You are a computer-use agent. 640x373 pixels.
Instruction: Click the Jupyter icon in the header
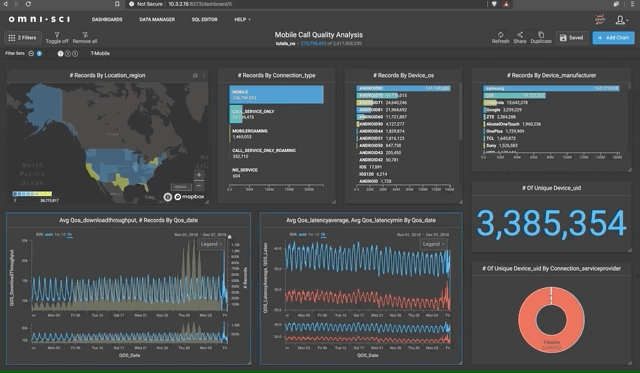coord(600,19)
